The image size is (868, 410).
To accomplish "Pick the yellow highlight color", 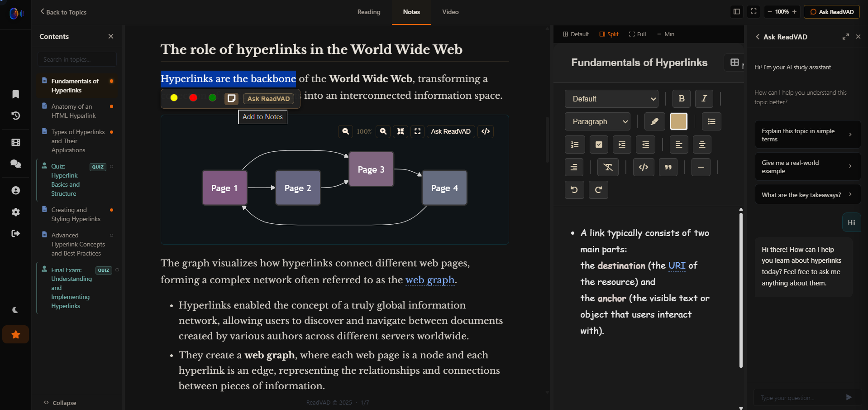I will point(174,98).
